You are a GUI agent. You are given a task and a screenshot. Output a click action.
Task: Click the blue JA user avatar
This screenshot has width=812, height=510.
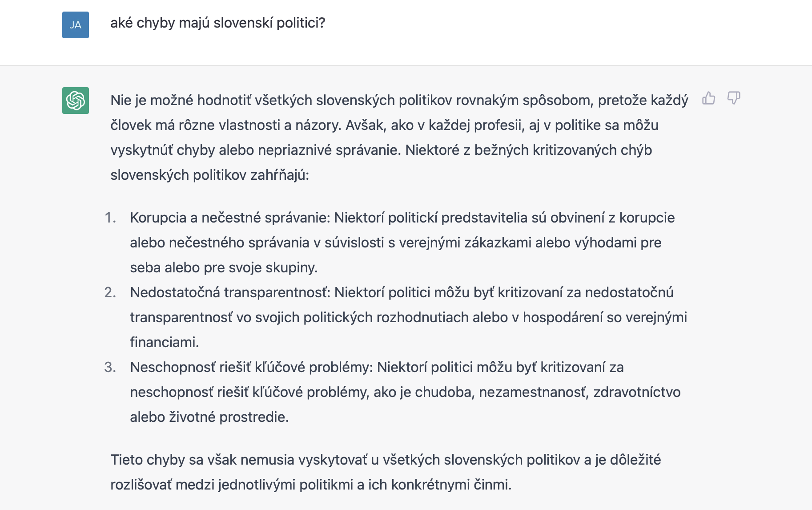pos(76,25)
